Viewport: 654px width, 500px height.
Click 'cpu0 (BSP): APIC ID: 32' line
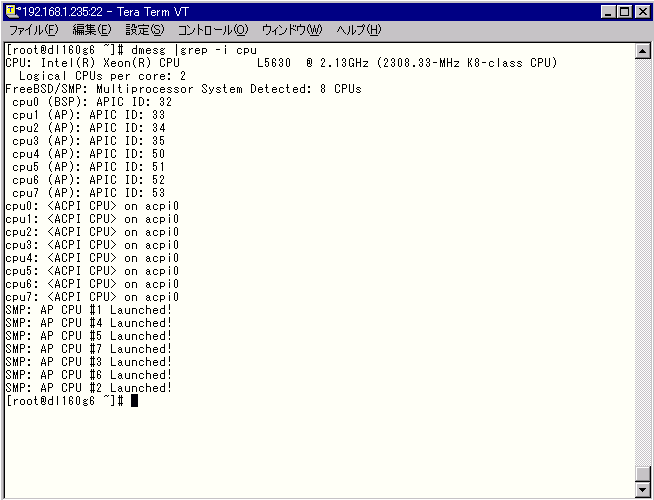tap(92, 102)
